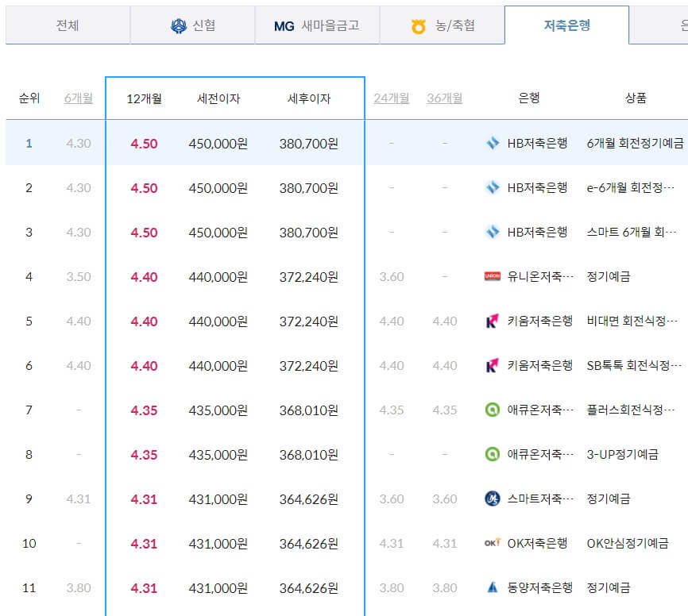This screenshot has width=688, height=616.
Task: Open product e-6개월 회전정… in rank 2
Action: tap(631, 187)
